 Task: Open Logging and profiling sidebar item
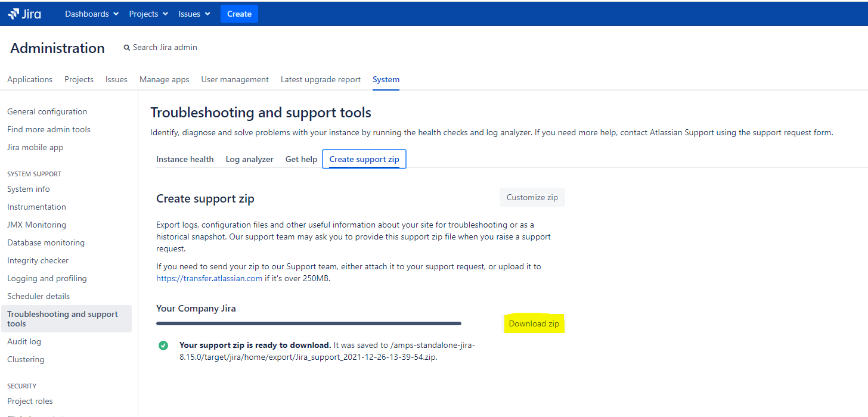click(x=47, y=278)
